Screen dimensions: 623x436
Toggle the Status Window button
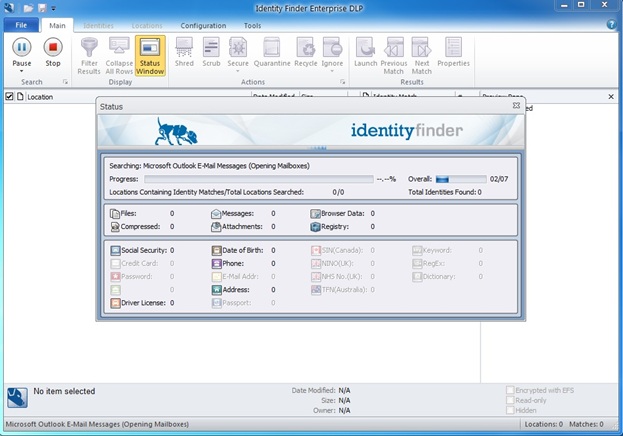click(150, 56)
